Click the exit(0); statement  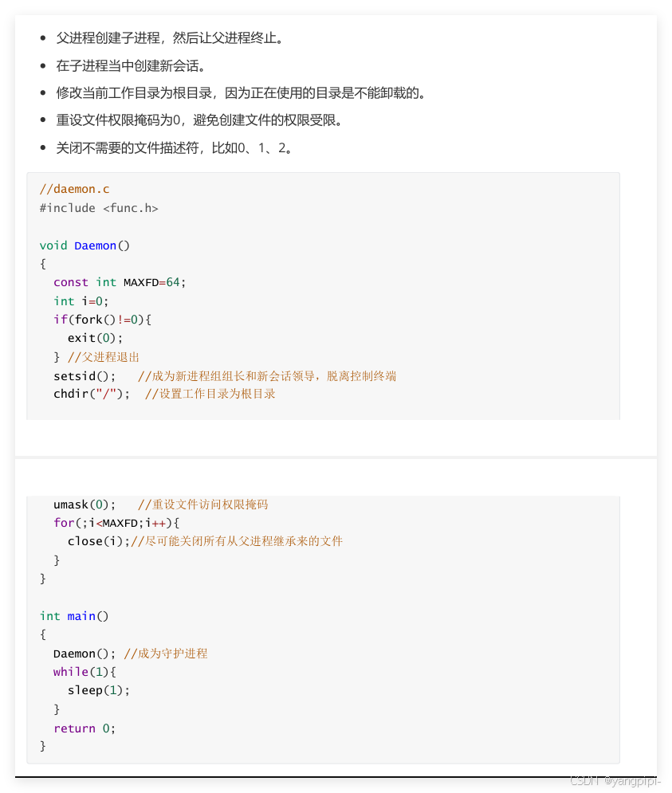point(95,338)
